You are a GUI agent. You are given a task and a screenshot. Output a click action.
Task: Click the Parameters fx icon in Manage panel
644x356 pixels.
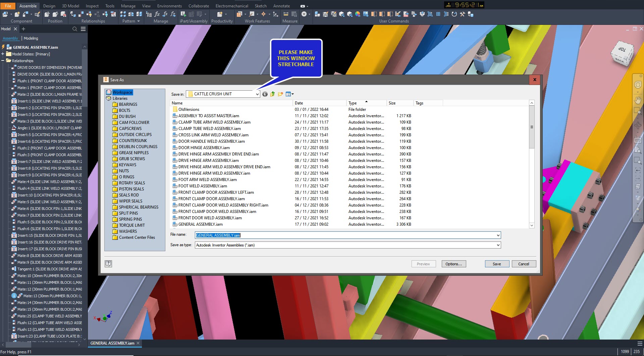pos(157,14)
